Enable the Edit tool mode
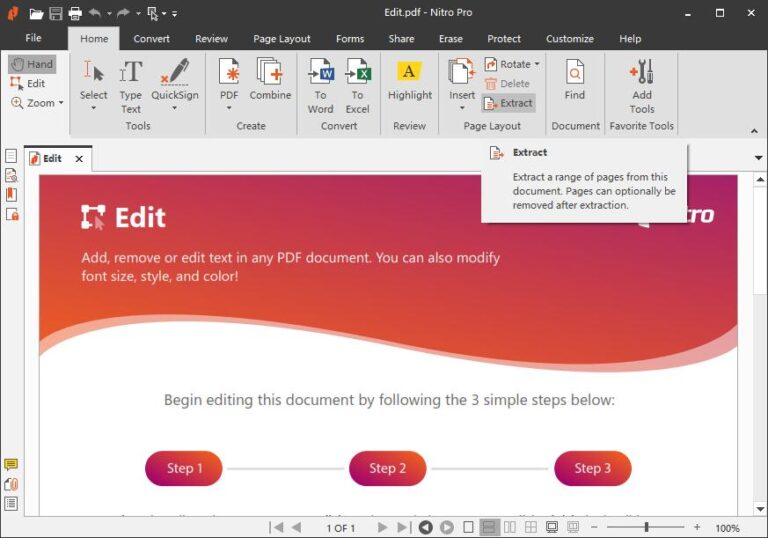This screenshot has width=768, height=538. 28,84
